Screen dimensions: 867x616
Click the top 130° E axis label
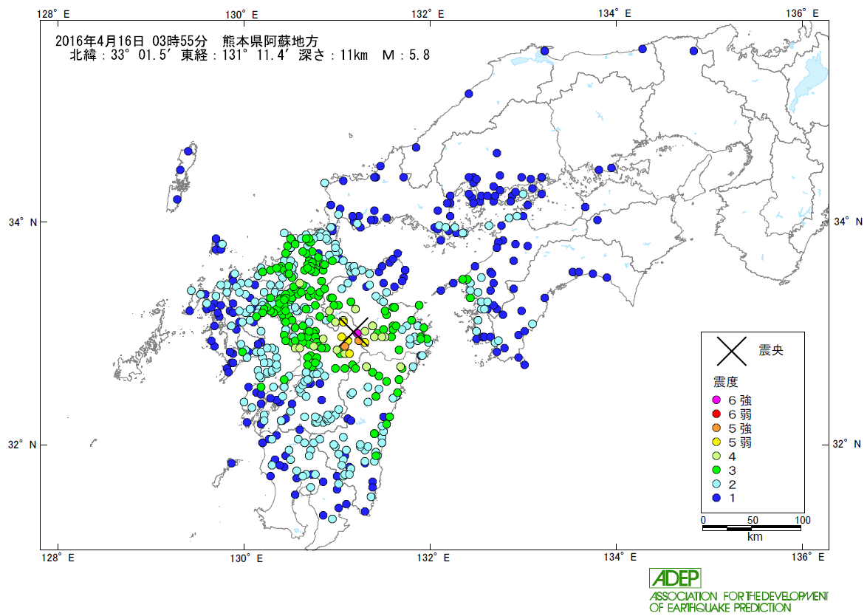point(241,14)
